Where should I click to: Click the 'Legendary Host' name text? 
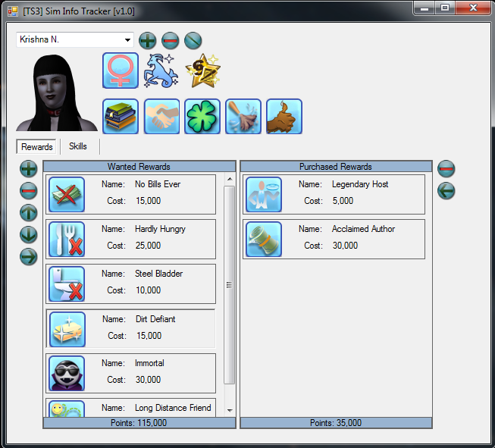(360, 184)
